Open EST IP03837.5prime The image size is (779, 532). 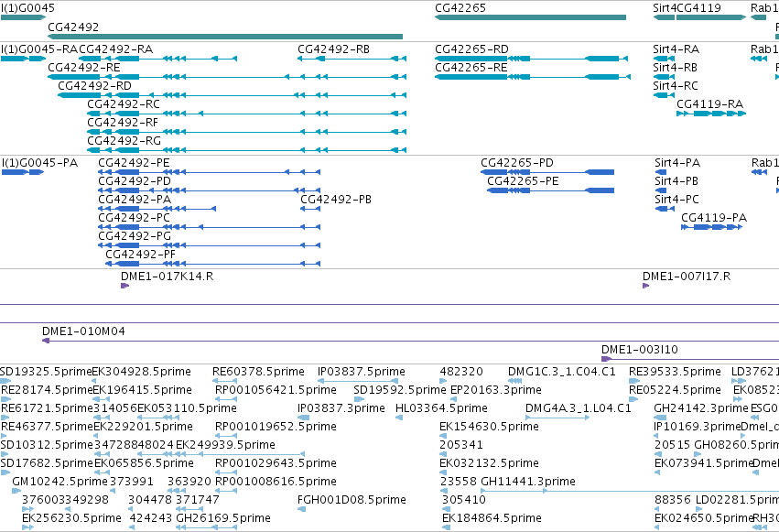click(358, 381)
